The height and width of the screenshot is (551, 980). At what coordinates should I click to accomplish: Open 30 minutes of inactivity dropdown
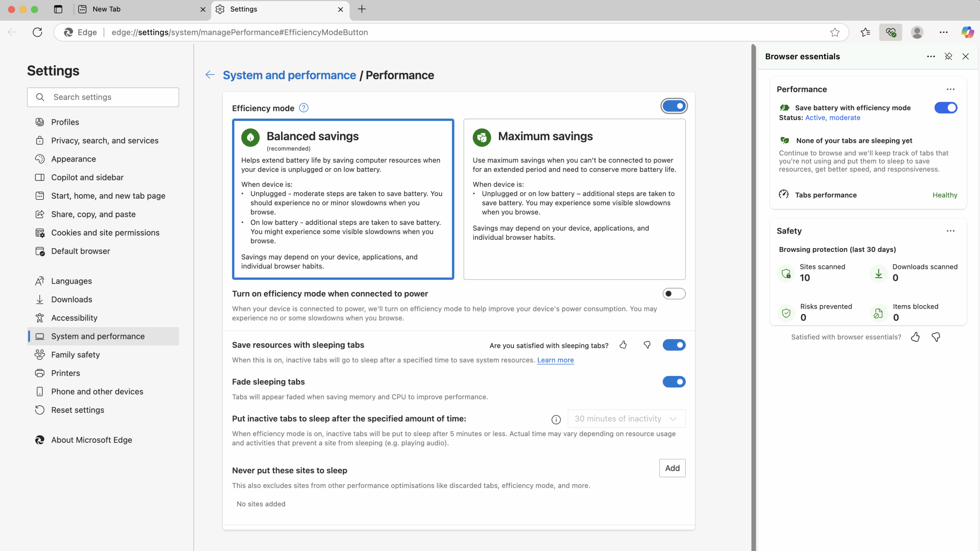(626, 419)
